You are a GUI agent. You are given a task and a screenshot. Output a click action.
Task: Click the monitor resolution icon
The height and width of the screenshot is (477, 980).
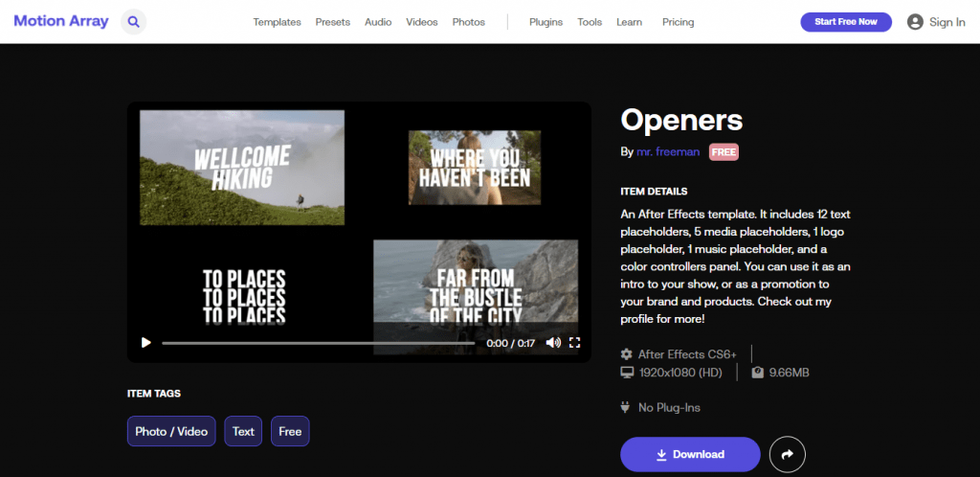(626, 373)
